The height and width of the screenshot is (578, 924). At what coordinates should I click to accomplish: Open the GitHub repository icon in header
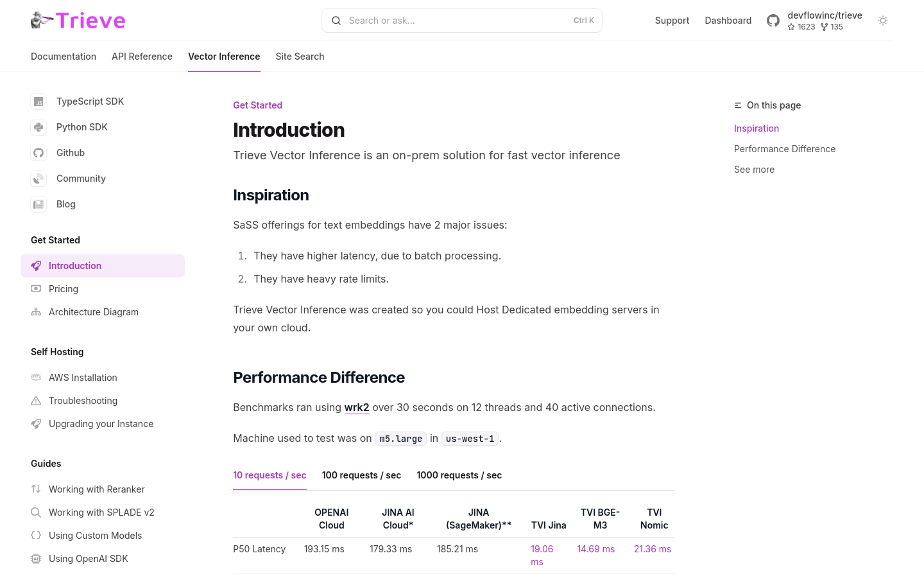click(773, 21)
